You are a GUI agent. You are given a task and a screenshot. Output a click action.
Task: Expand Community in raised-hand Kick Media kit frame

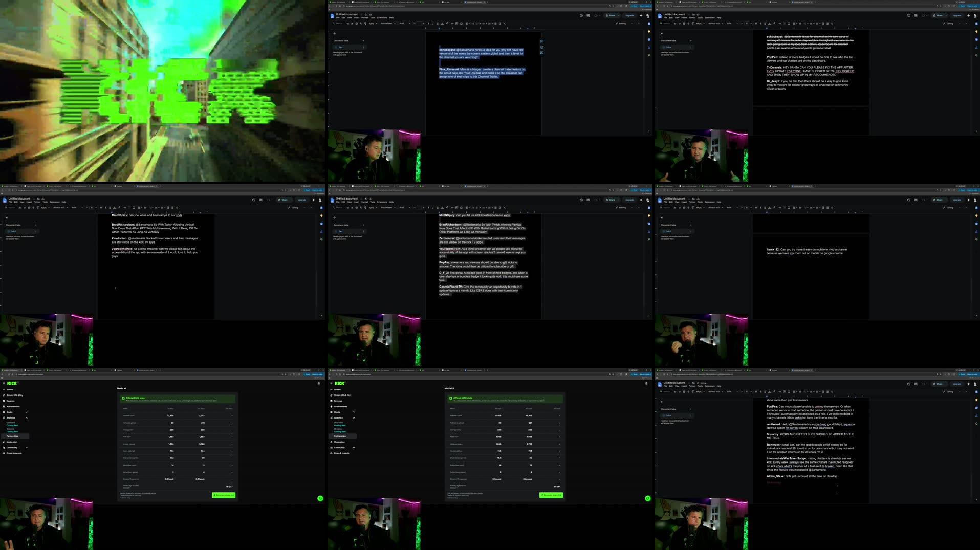pos(27,448)
